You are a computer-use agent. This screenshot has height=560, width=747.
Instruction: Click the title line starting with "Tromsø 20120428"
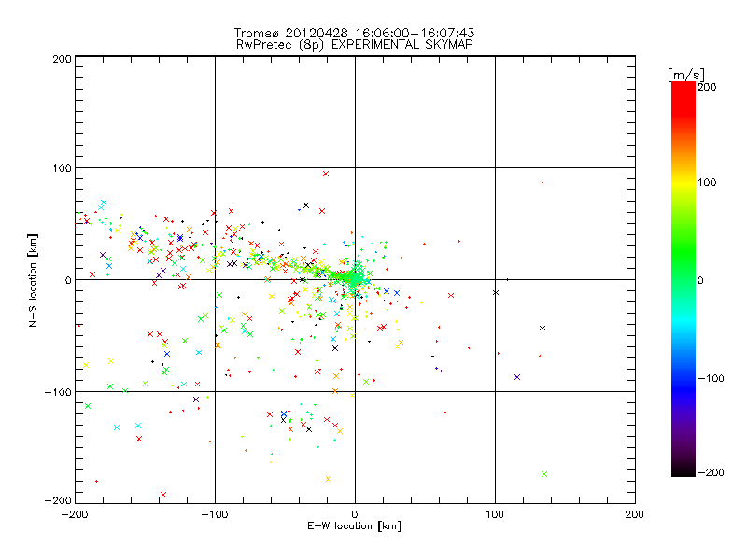354,33
